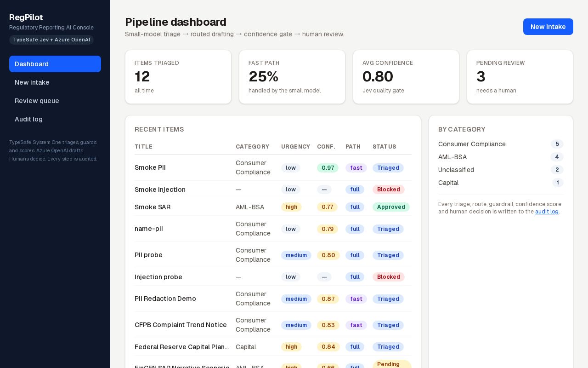This screenshot has width=588, height=368.
Task: Click the high urgency badge for Smoke SAR
Action: 291,207
